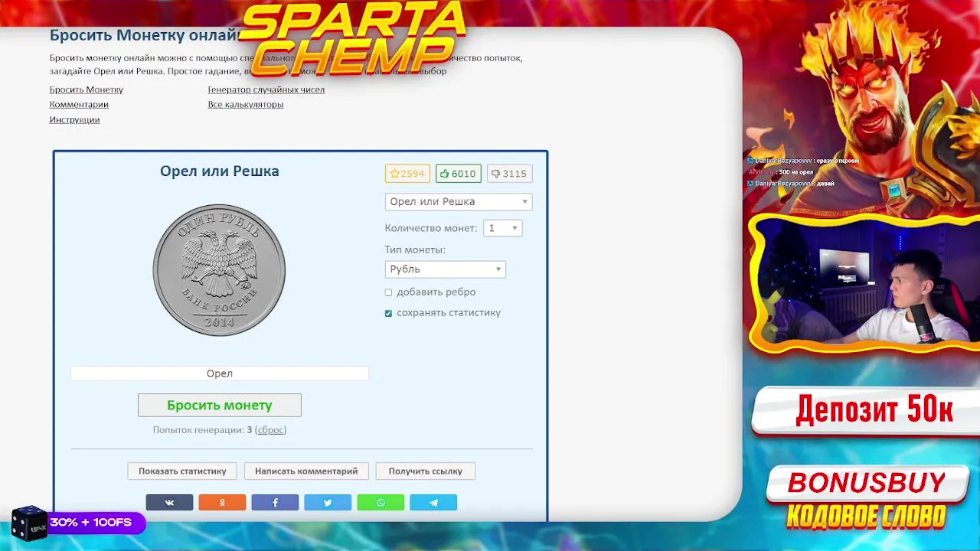Image resolution: width=980 pixels, height=551 pixels.
Task: Share via the Telegram icon button
Action: pyautogui.click(x=433, y=503)
